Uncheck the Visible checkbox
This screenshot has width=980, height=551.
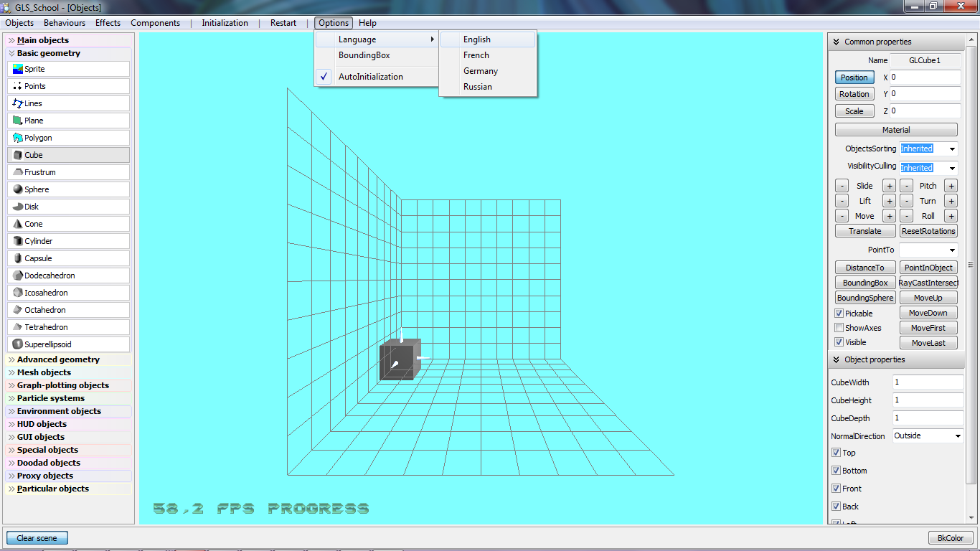pyautogui.click(x=839, y=342)
